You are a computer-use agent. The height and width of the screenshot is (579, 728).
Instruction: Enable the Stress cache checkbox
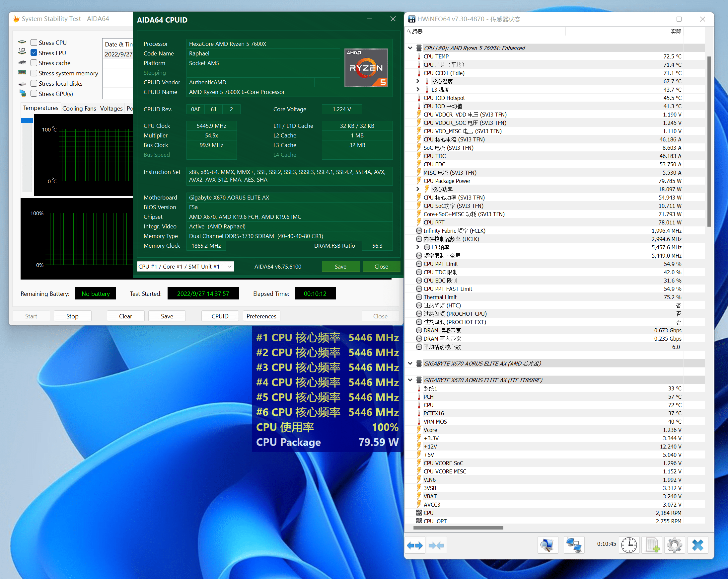(x=34, y=63)
